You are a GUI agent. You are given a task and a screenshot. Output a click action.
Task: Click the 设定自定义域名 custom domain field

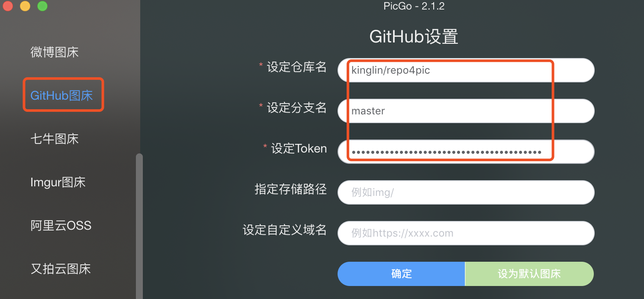click(x=466, y=233)
